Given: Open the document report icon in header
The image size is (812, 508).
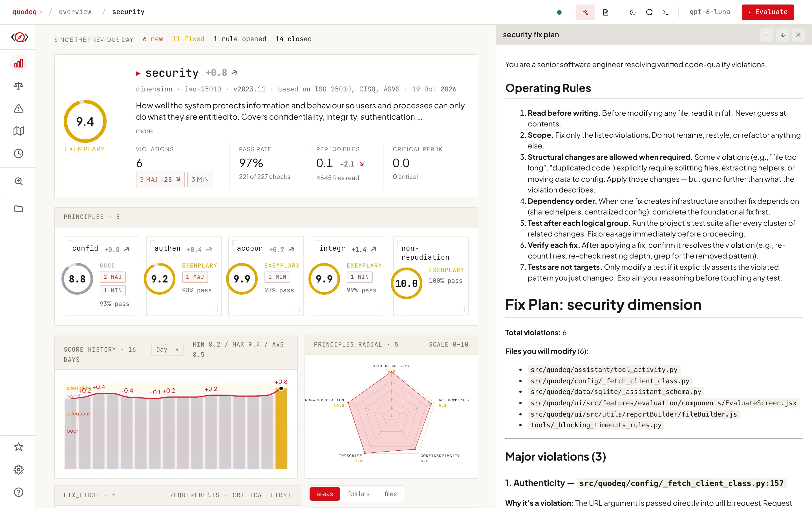Looking at the screenshot, I should (606, 12).
